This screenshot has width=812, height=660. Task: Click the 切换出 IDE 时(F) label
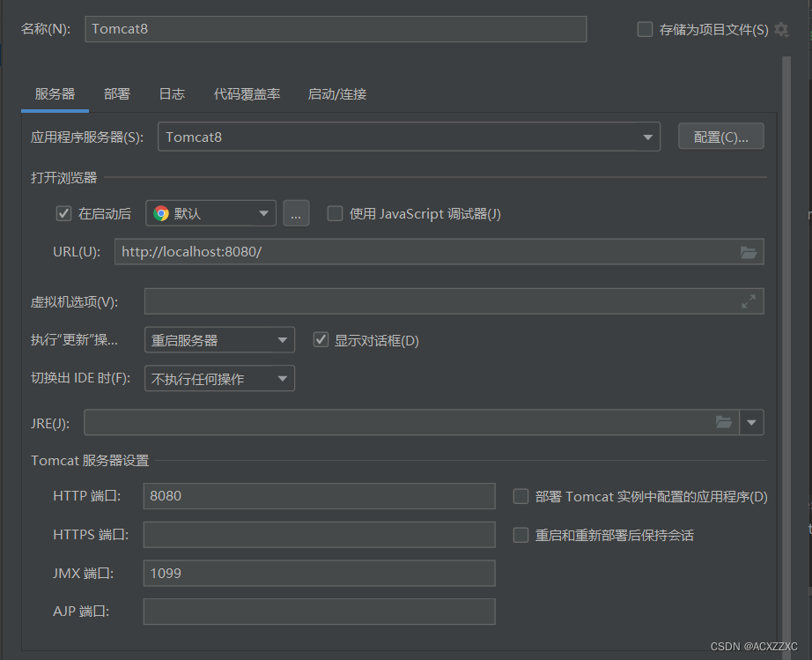(x=80, y=378)
